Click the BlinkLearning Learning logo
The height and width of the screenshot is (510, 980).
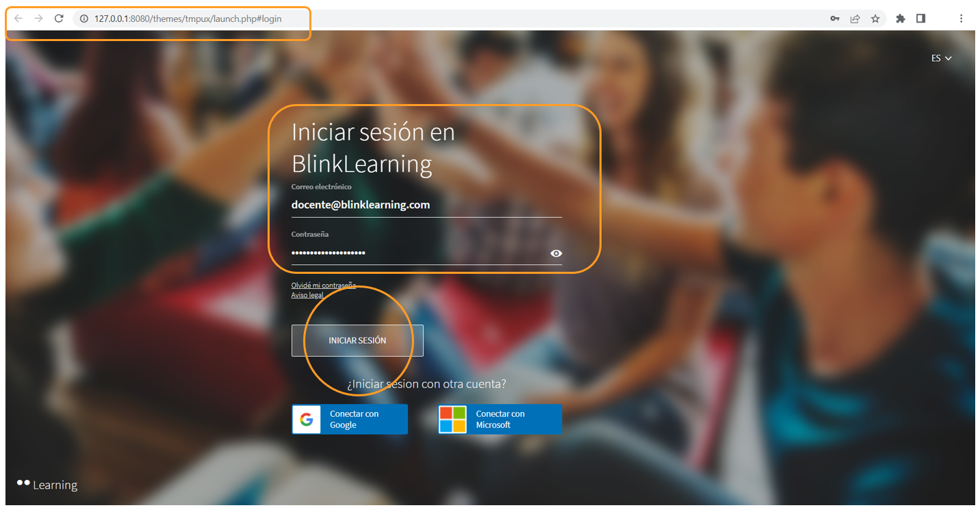[46, 484]
